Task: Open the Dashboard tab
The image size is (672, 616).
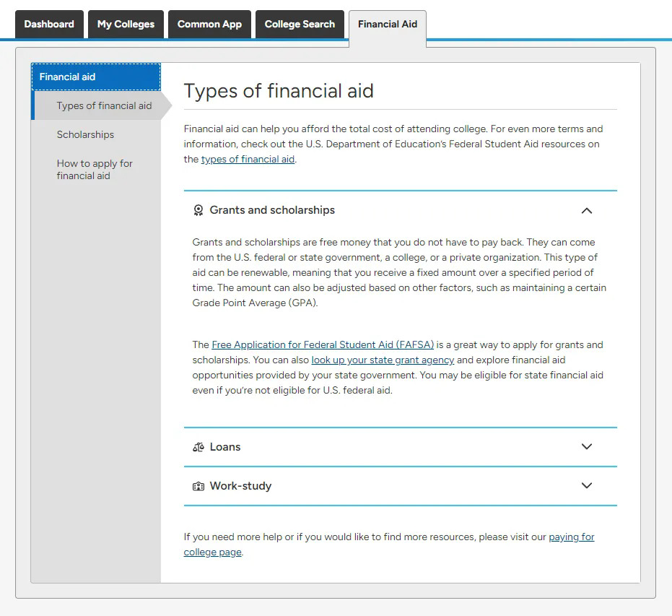Action: (x=49, y=25)
